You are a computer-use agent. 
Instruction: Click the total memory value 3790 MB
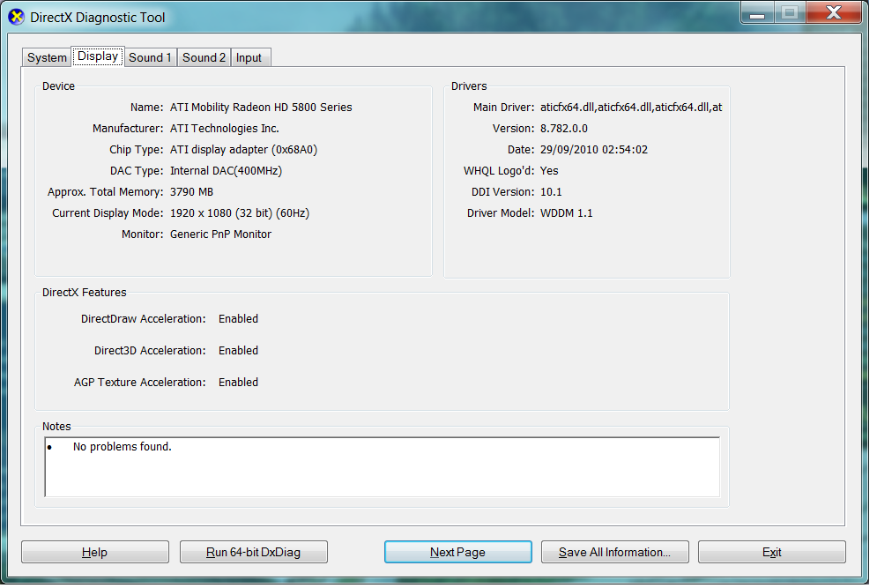(x=192, y=192)
